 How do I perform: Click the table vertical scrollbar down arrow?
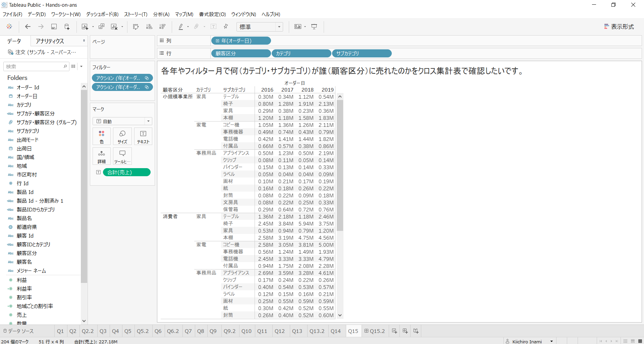(340, 315)
